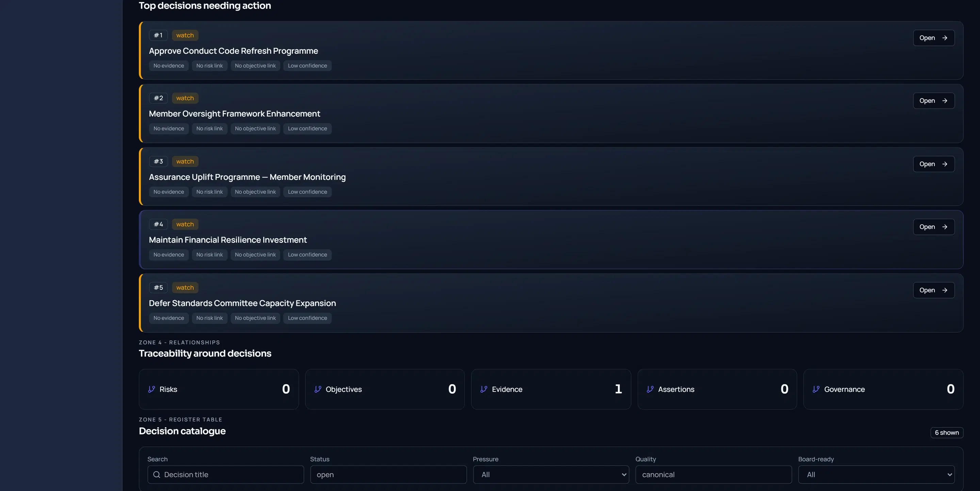
Task: Click No evidence tag on decision #5
Action: (168, 318)
